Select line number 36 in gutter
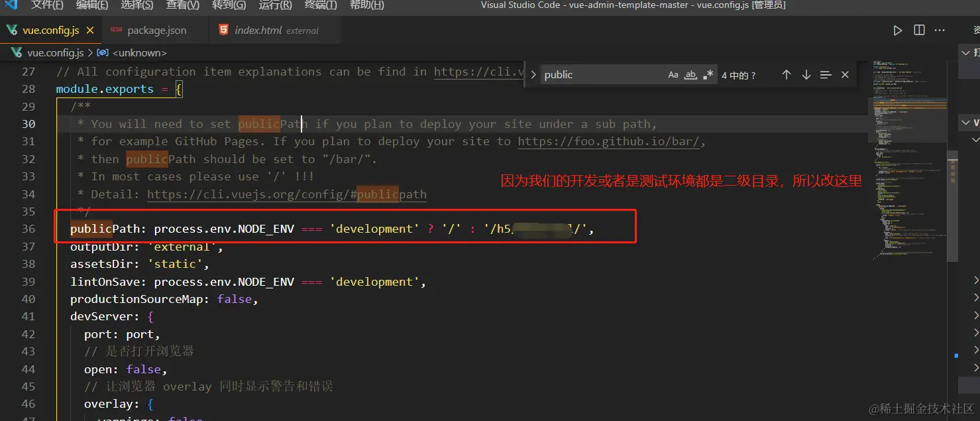 [x=28, y=229]
